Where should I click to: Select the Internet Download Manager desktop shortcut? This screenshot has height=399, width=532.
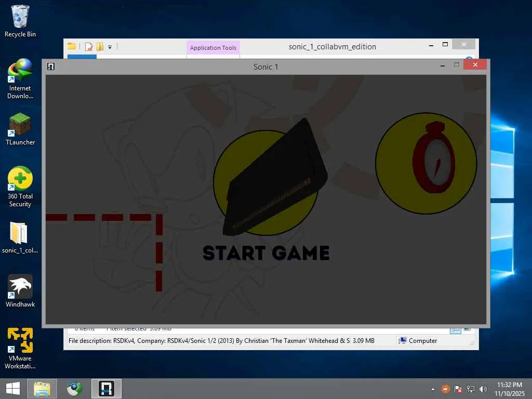[20, 79]
